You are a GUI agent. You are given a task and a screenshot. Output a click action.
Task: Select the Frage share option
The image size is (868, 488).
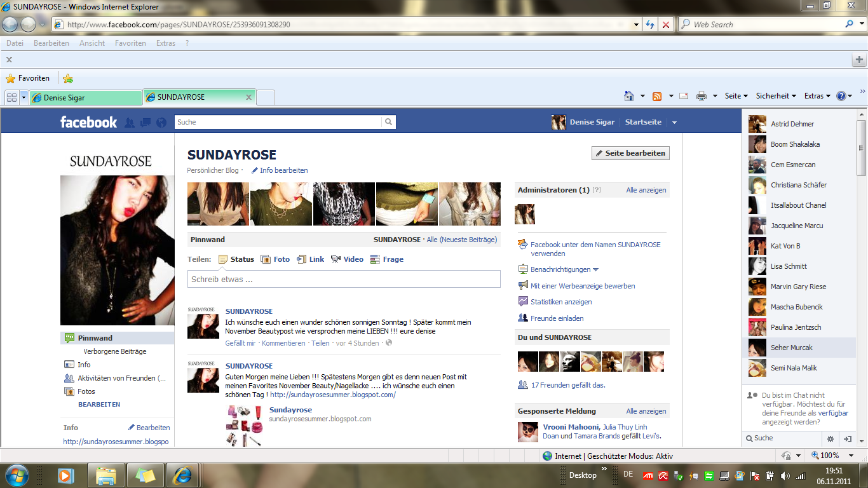tap(386, 259)
